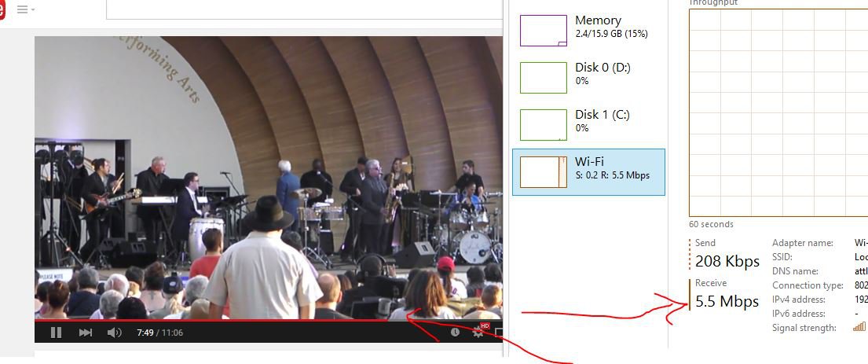Screen dimensions: 868x364
Task: Click the 'DNS name:' label
Action: tap(795, 271)
